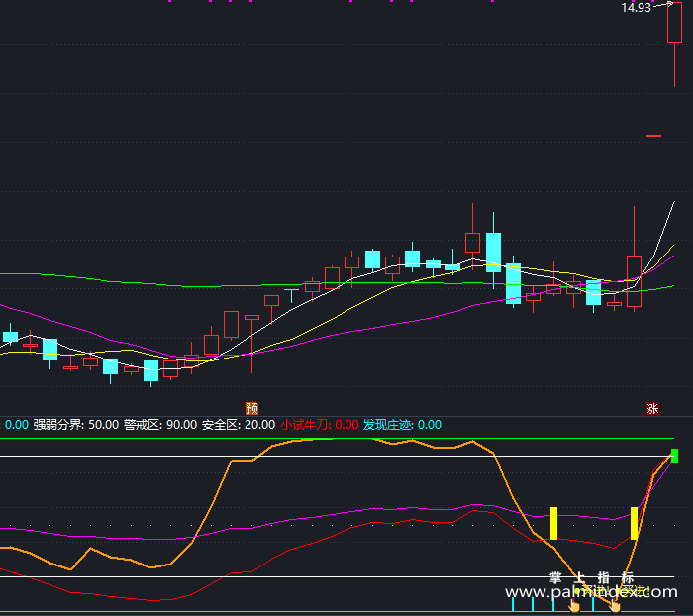The image size is (693, 616).
Task: Click the cyan 发现庄迹: 0.00 label
Action: pyautogui.click(x=402, y=425)
